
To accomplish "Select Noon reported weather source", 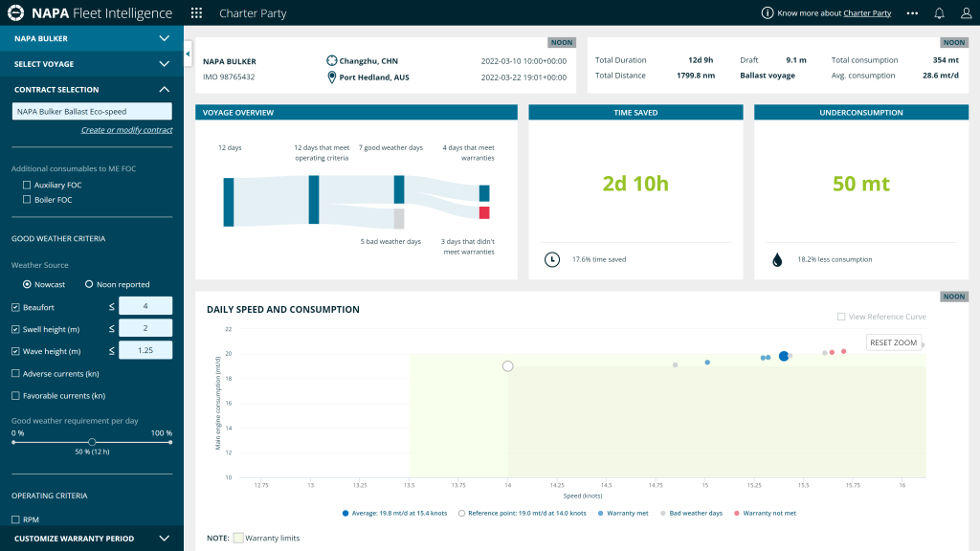I will click(x=89, y=284).
